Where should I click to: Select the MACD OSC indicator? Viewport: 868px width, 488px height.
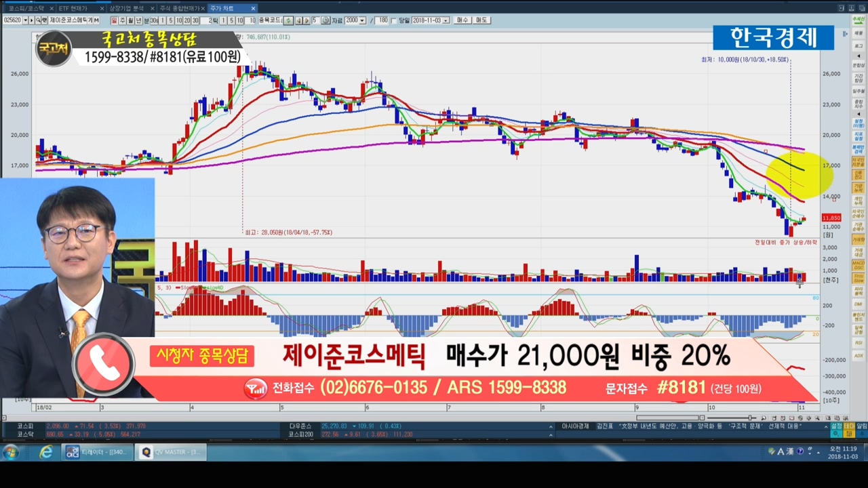859,264
